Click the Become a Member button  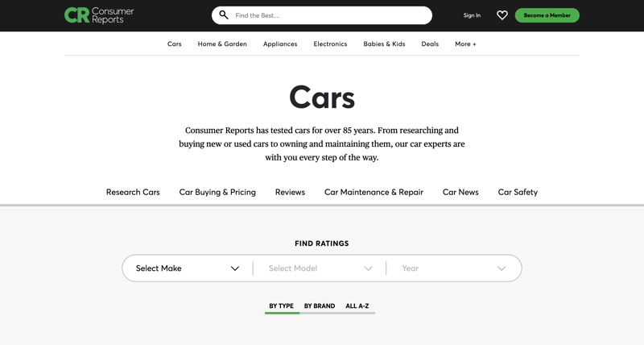(547, 15)
